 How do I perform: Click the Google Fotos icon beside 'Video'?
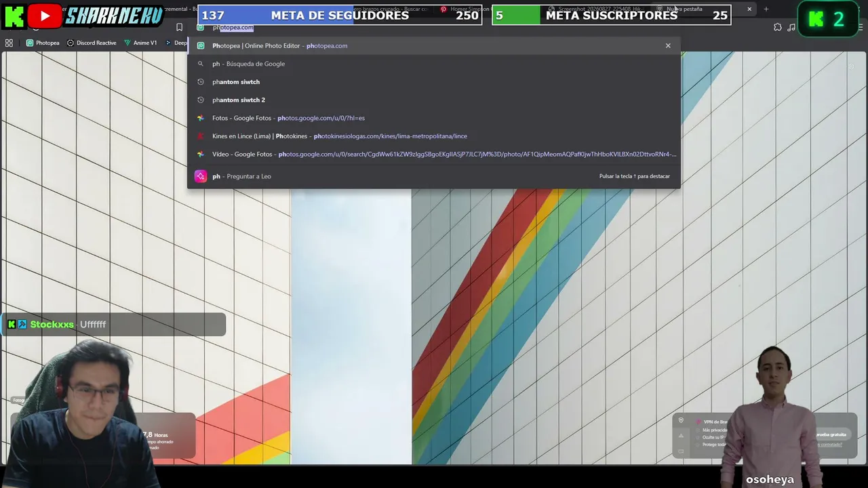click(x=201, y=154)
